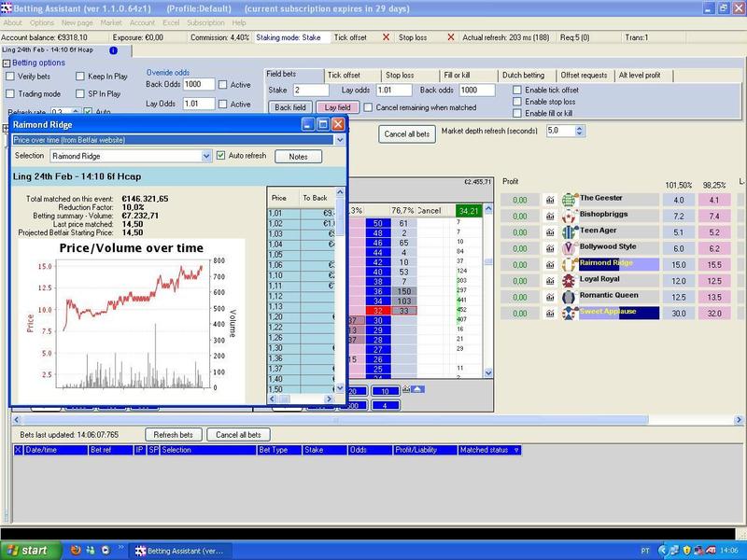Open Betting Assistant taskbar item

[x=180, y=551]
